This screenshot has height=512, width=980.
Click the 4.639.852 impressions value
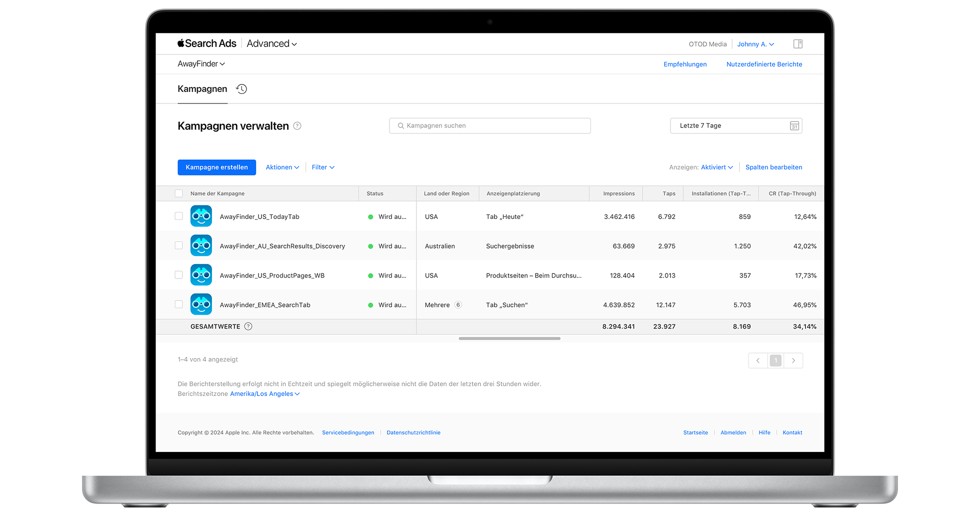[x=619, y=305]
